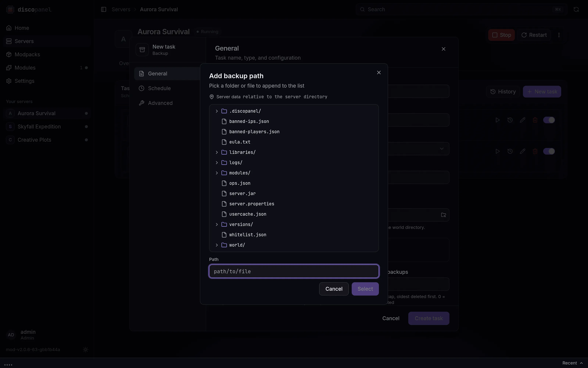Viewport: 588px width, 368px height.
Task: Click the Create task button
Action: 429,318
